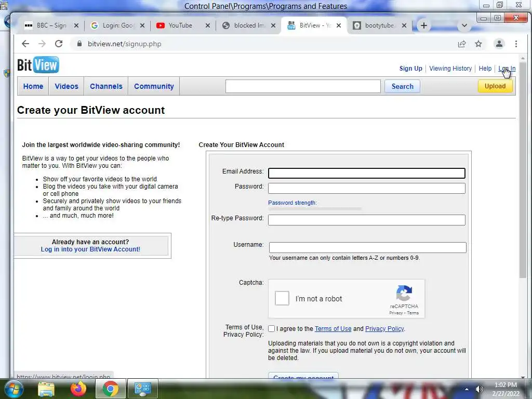Click the Log In link
Image resolution: width=532 pixels, height=399 pixels.
[507, 69]
